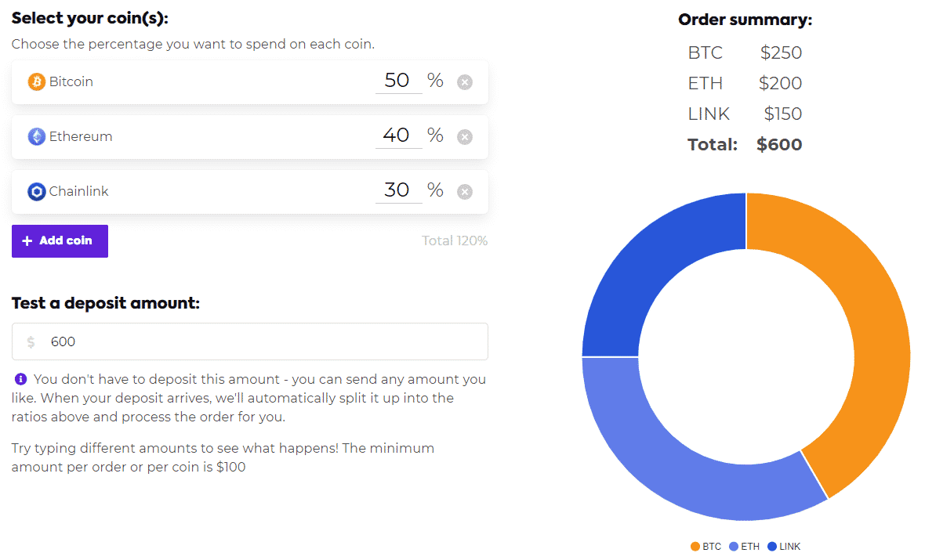Change the Chainlink percentage input
This screenshot has height=560, width=925.
tap(397, 190)
